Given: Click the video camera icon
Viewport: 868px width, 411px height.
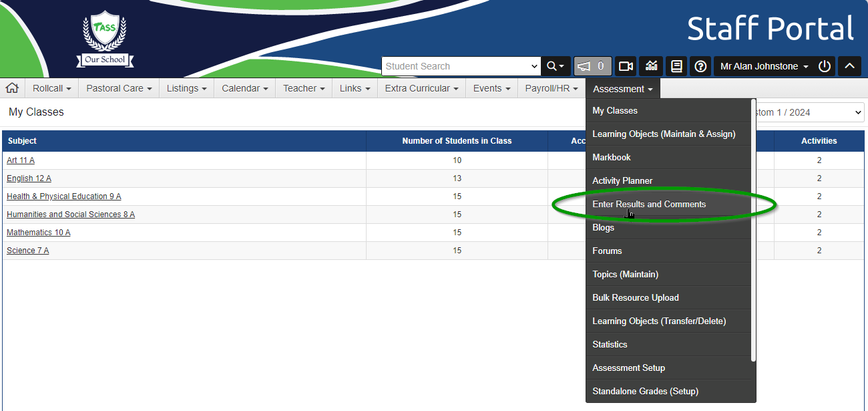Looking at the screenshot, I should coord(626,66).
